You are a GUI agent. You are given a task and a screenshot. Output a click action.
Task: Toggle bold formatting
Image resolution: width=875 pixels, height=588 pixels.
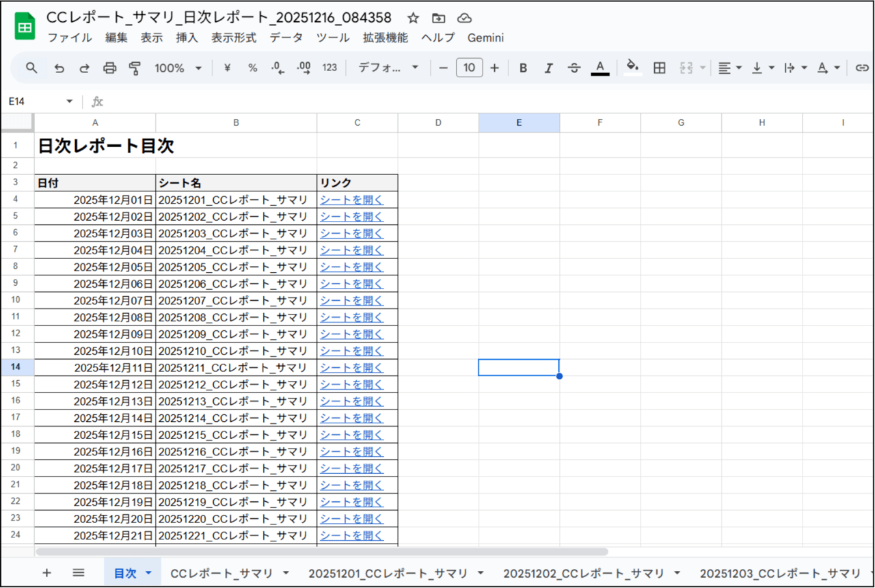click(523, 68)
